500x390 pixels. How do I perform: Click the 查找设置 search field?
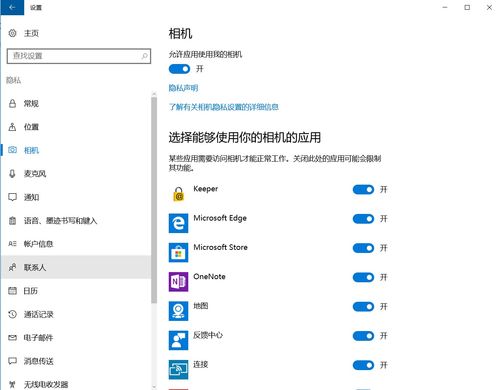(79, 56)
